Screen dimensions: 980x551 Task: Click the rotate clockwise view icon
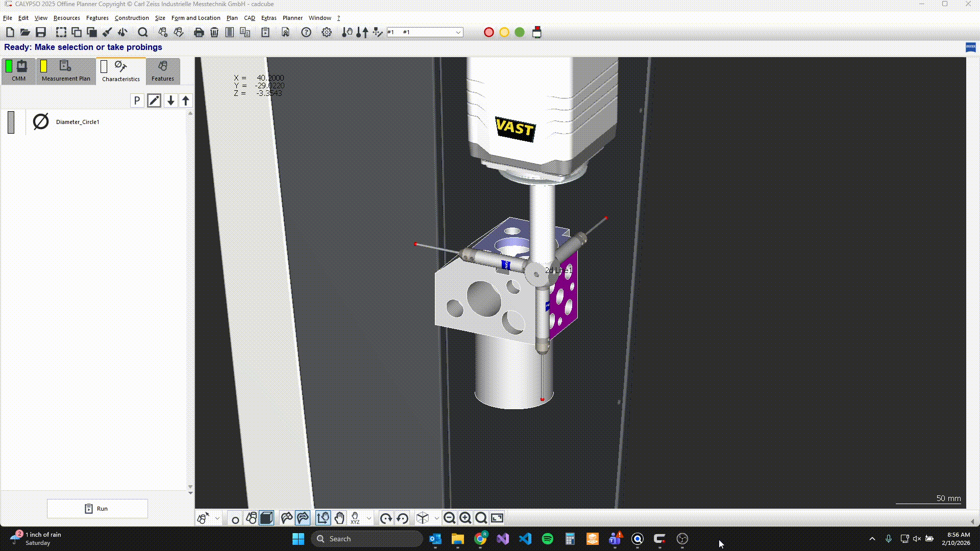[386, 518]
